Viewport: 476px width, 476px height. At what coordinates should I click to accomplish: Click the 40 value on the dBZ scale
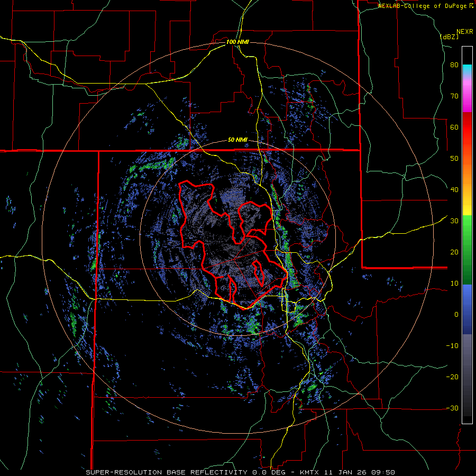454,190
